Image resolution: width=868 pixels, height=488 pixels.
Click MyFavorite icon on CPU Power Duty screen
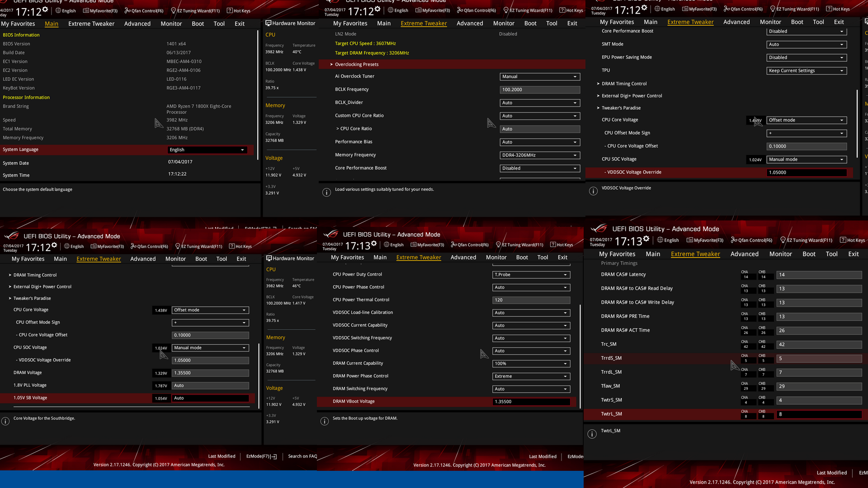click(414, 244)
